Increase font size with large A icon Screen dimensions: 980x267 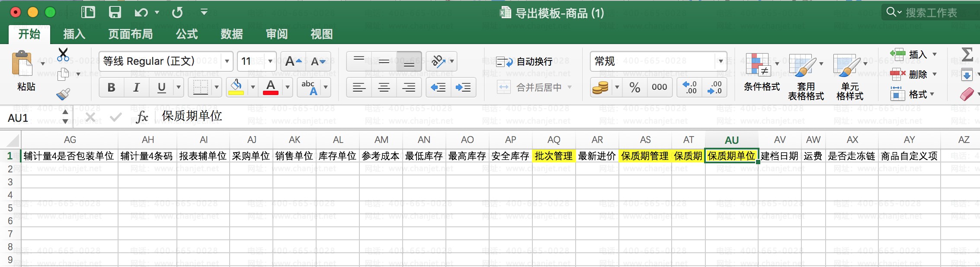tap(293, 61)
